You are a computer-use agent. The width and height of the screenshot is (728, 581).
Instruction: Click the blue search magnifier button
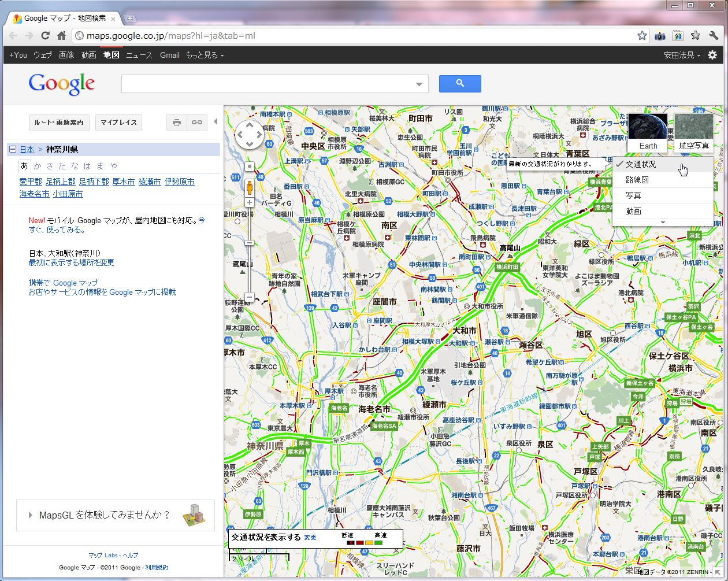460,84
